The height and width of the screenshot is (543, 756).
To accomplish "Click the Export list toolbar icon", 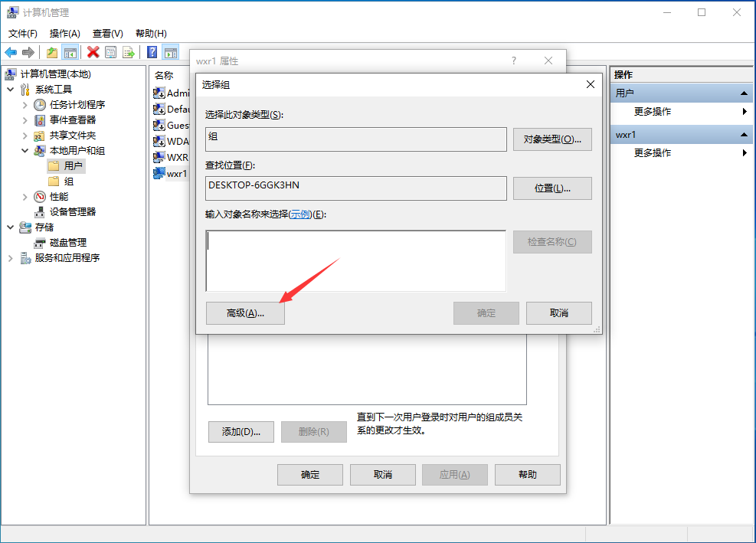I will pos(129,53).
